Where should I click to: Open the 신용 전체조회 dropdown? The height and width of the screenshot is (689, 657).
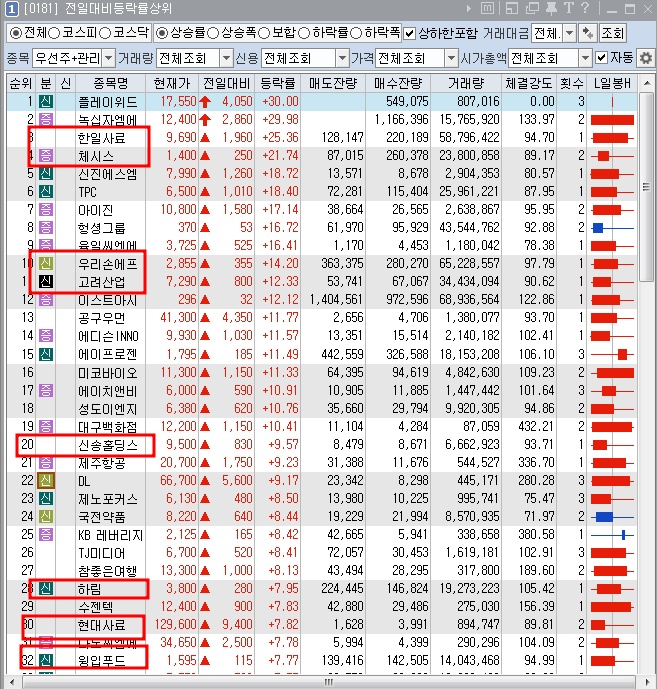[x=342, y=58]
